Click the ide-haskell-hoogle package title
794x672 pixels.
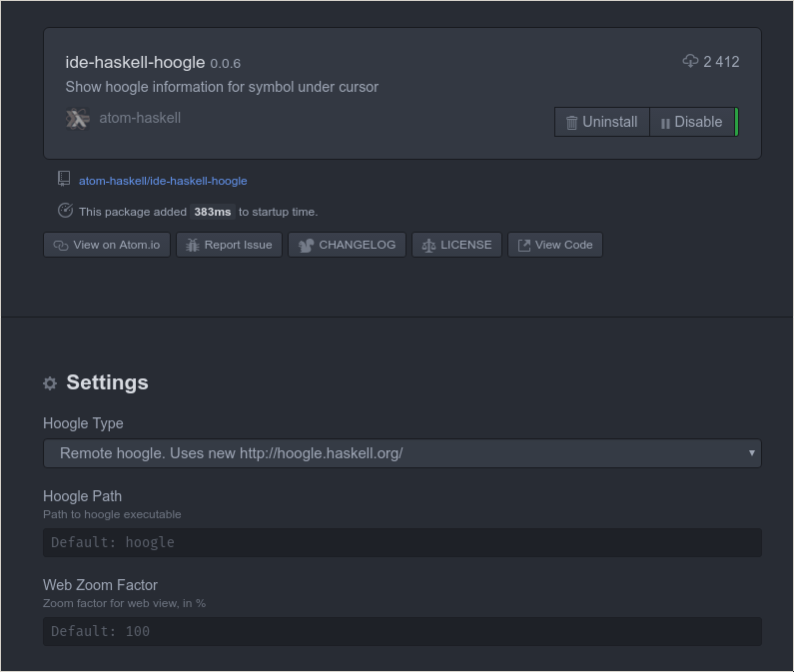point(135,62)
